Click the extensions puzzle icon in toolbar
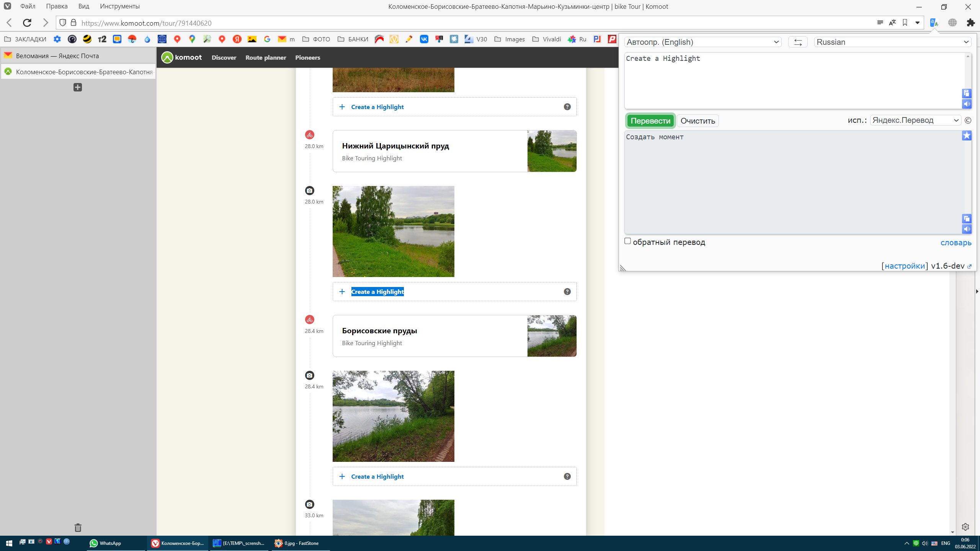980x551 pixels. tap(971, 23)
